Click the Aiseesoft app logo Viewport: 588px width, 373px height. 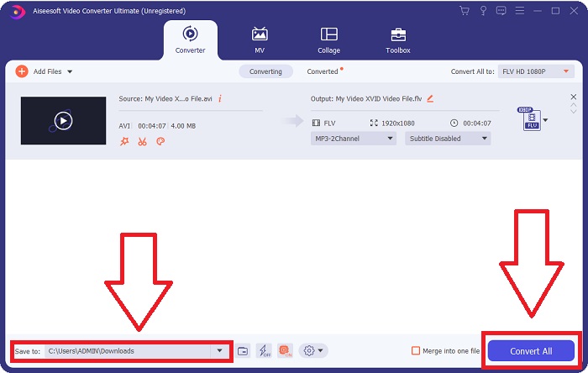[x=17, y=12]
